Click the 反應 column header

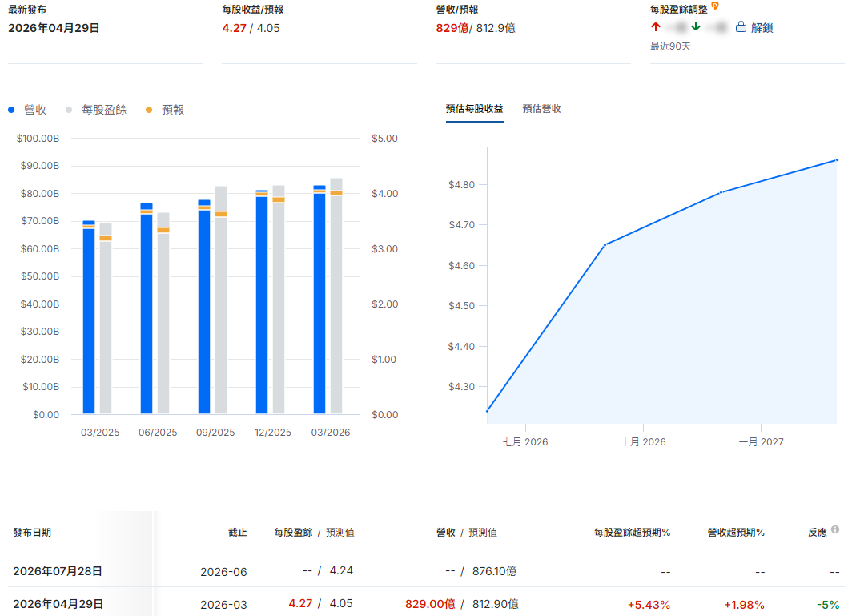[x=818, y=533]
